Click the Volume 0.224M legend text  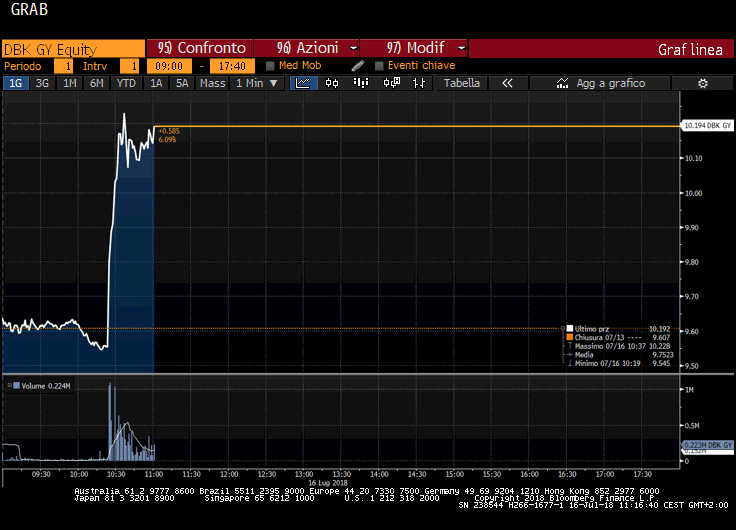[x=46, y=386]
